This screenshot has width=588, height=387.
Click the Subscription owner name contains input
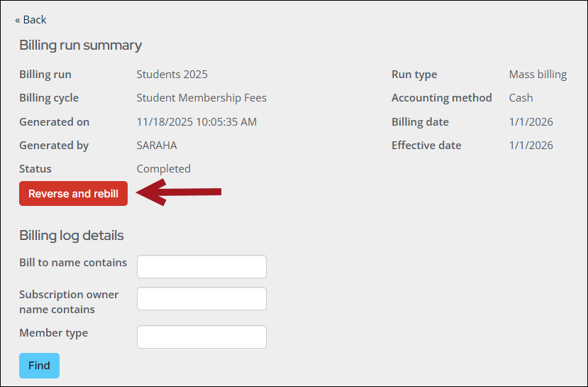coord(201,299)
